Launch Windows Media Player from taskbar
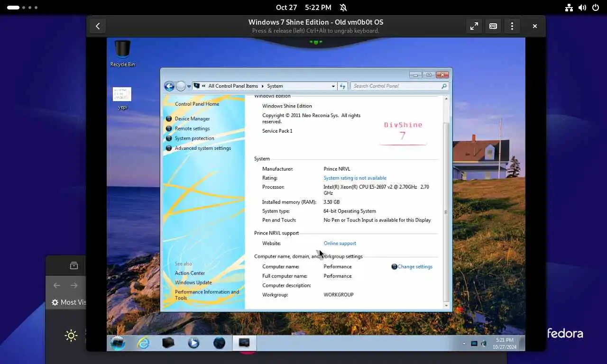607x364 pixels. pyautogui.click(x=193, y=343)
